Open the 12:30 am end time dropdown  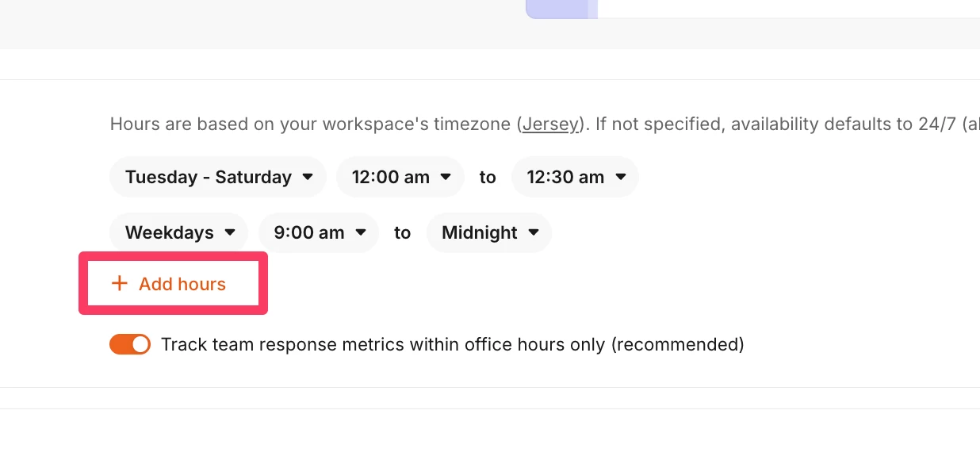click(x=575, y=177)
